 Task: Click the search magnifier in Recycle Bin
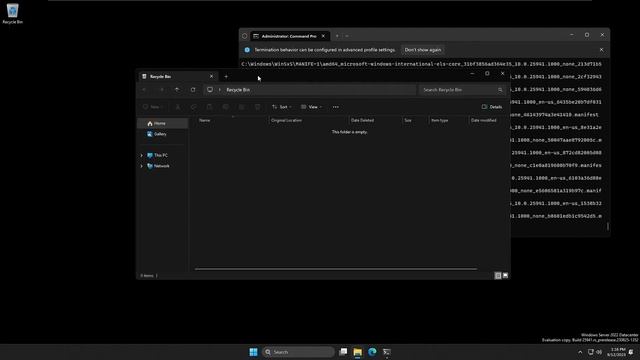point(500,90)
